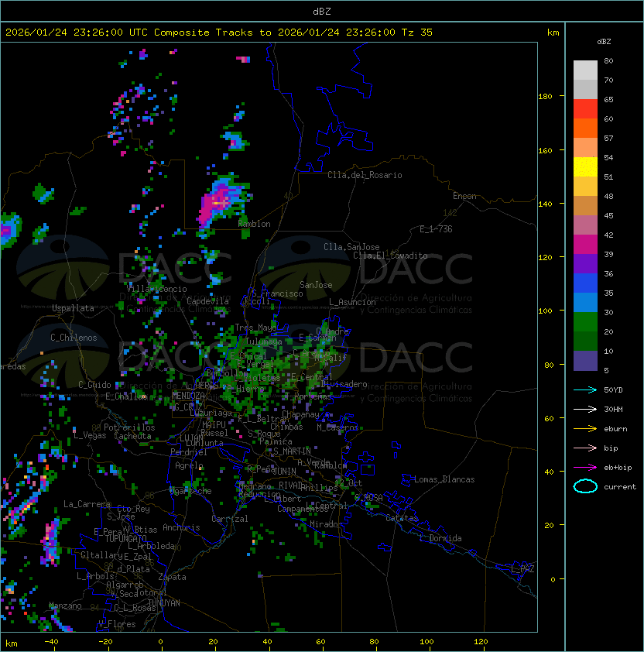Select the orange 60 dBZ color swatch
The width and height of the screenshot is (644, 652).
click(x=585, y=128)
